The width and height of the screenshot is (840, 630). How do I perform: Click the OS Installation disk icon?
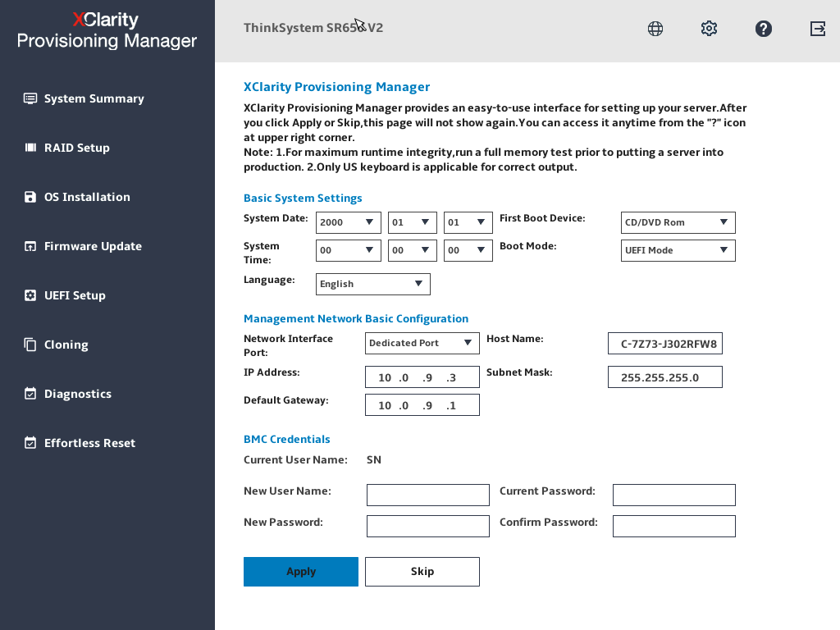click(30, 197)
